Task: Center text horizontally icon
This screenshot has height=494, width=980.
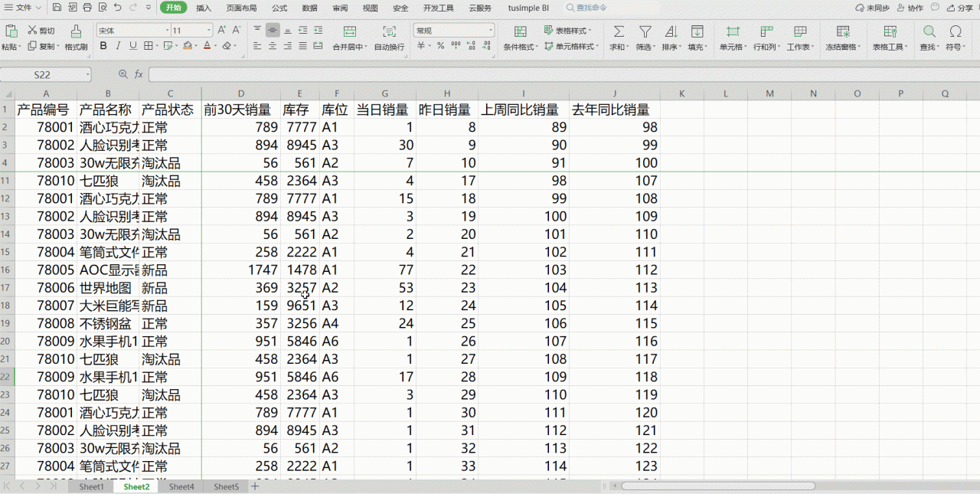Action: [x=273, y=46]
